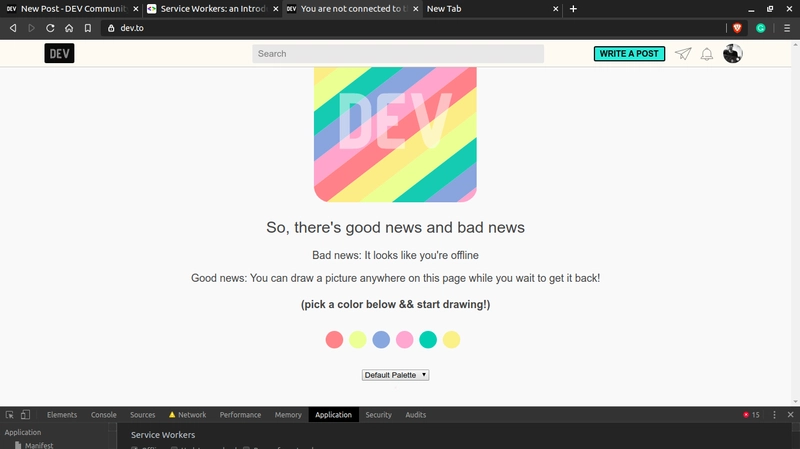The height and width of the screenshot is (449, 800).
Task: Toggle the DevTools device toolbar icon
Action: click(25, 415)
